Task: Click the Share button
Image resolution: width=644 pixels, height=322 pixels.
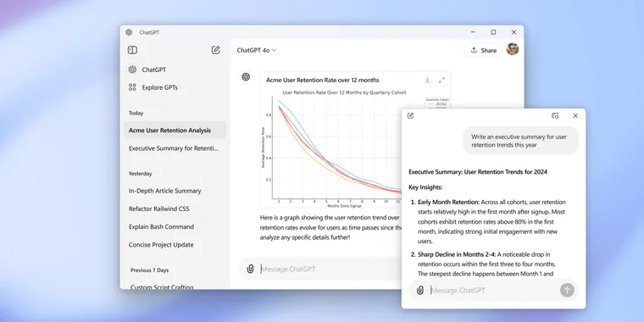Action: click(x=483, y=50)
